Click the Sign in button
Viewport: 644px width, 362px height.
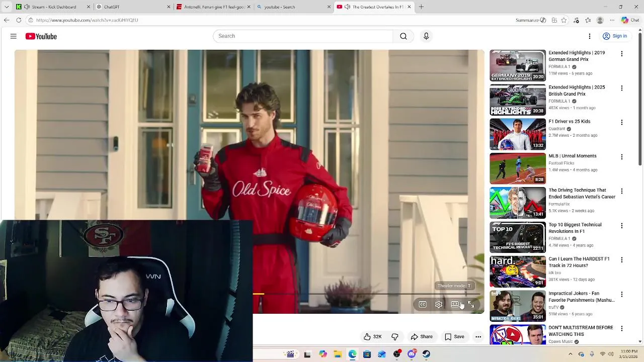point(615,36)
